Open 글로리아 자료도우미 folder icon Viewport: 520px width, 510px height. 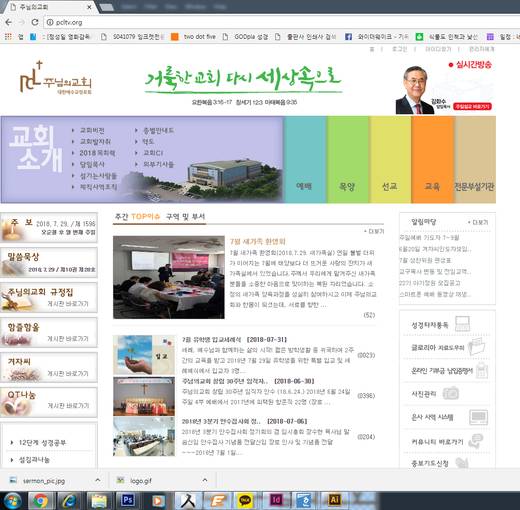click(x=476, y=346)
